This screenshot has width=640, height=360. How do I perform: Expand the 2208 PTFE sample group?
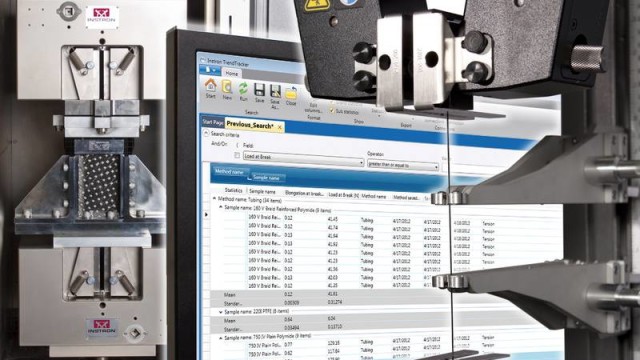tap(221, 312)
